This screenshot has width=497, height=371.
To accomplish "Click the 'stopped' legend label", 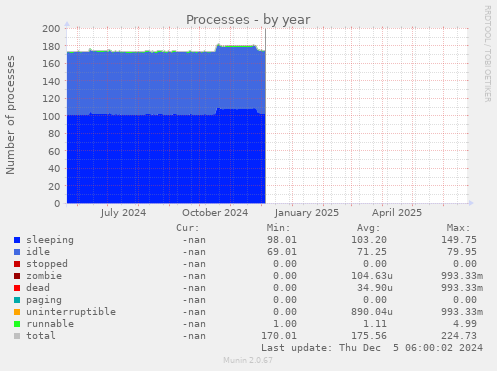I will tap(47, 264).
